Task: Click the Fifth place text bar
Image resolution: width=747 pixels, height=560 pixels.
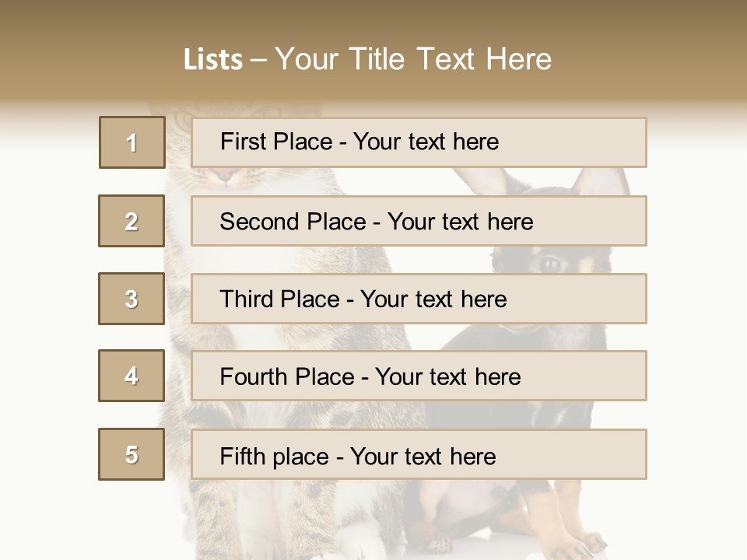Action: (x=419, y=455)
